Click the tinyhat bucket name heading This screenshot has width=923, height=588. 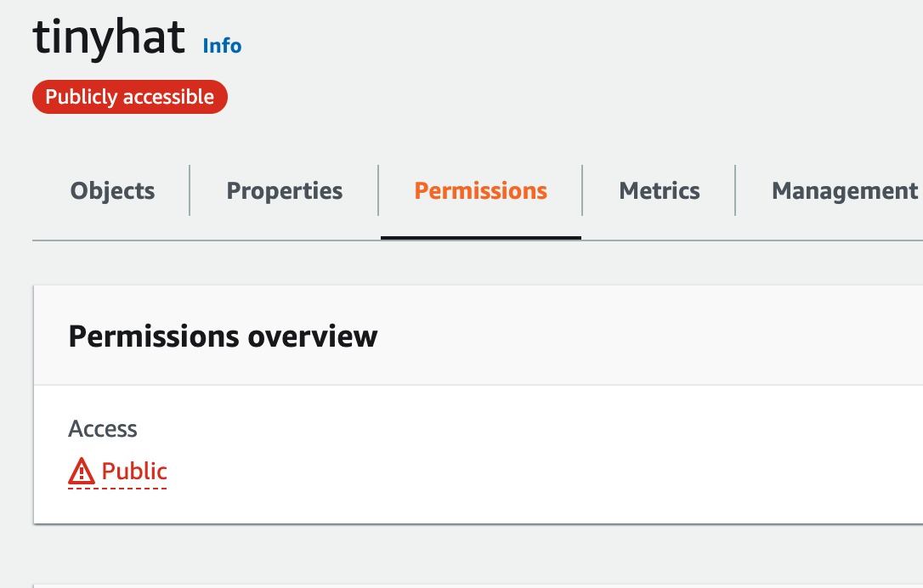109,37
